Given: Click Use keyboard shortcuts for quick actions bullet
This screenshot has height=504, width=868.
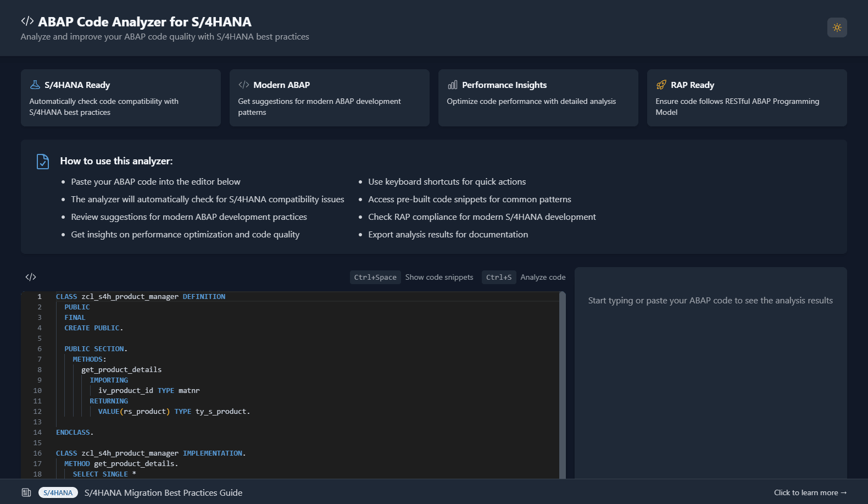Looking at the screenshot, I should coord(447,181).
